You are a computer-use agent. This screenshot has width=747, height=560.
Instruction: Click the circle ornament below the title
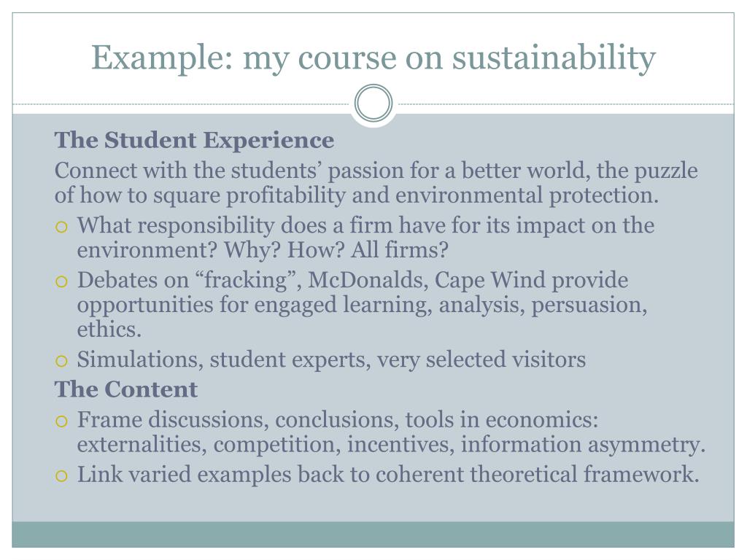[373, 104]
